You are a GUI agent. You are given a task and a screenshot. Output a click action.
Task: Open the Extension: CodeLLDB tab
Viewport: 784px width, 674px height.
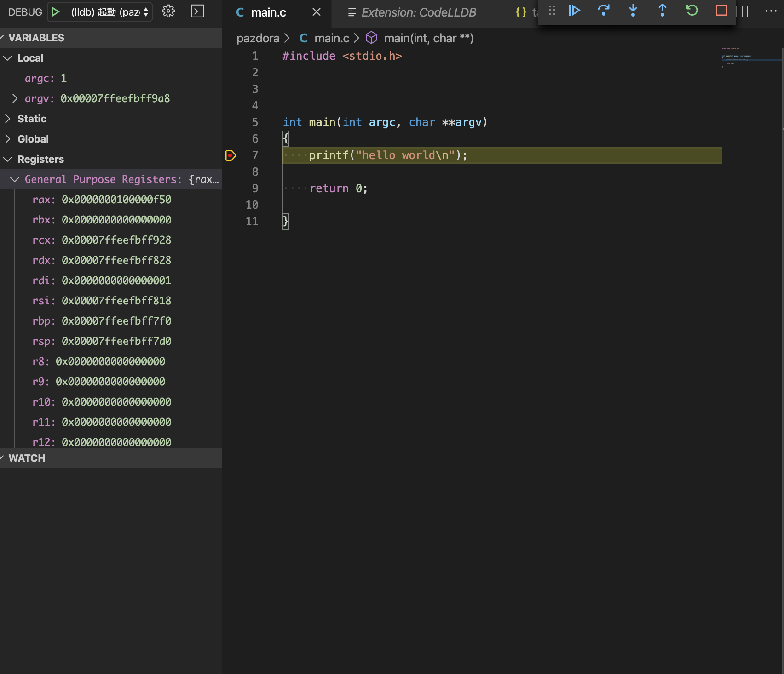tap(418, 13)
